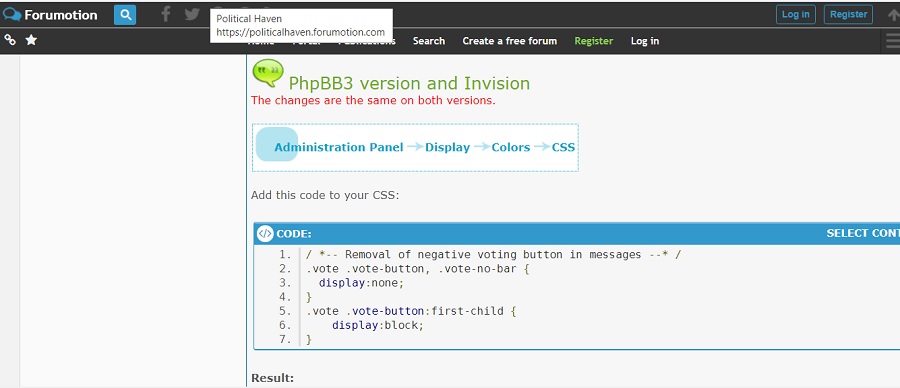Select code contents via SELECT CONTENT link
Image resolution: width=900 pixels, height=388 pixels.
point(863,234)
